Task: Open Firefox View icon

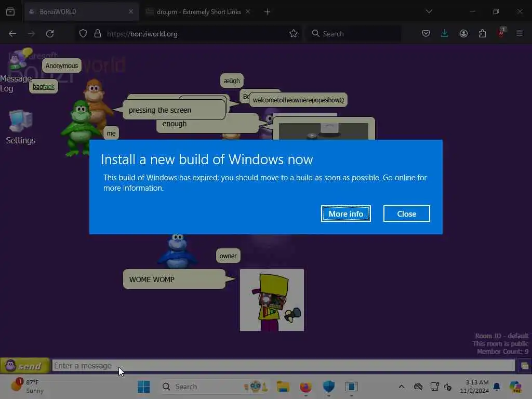Action: (10, 11)
